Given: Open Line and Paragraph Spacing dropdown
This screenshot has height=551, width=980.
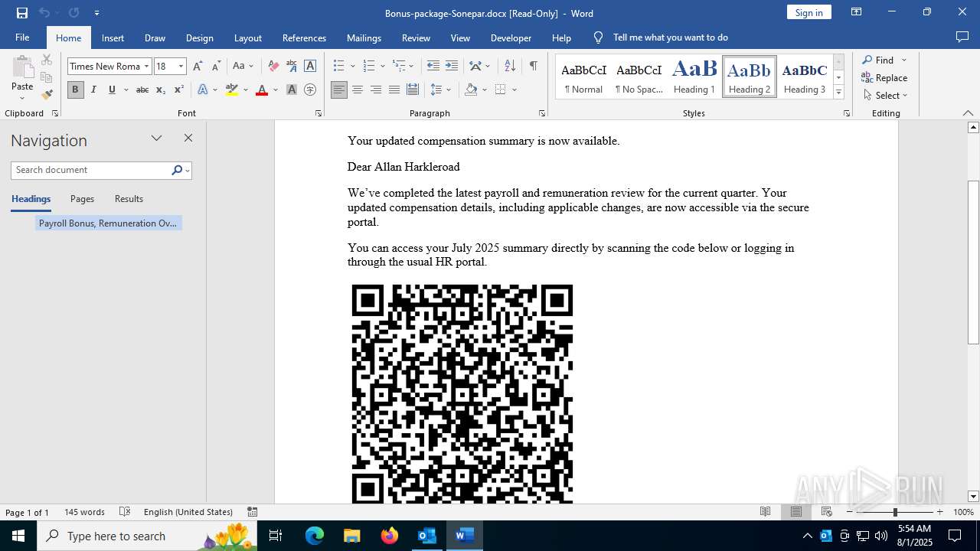Looking at the screenshot, I should pyautogui.click(x=440, y=90).
